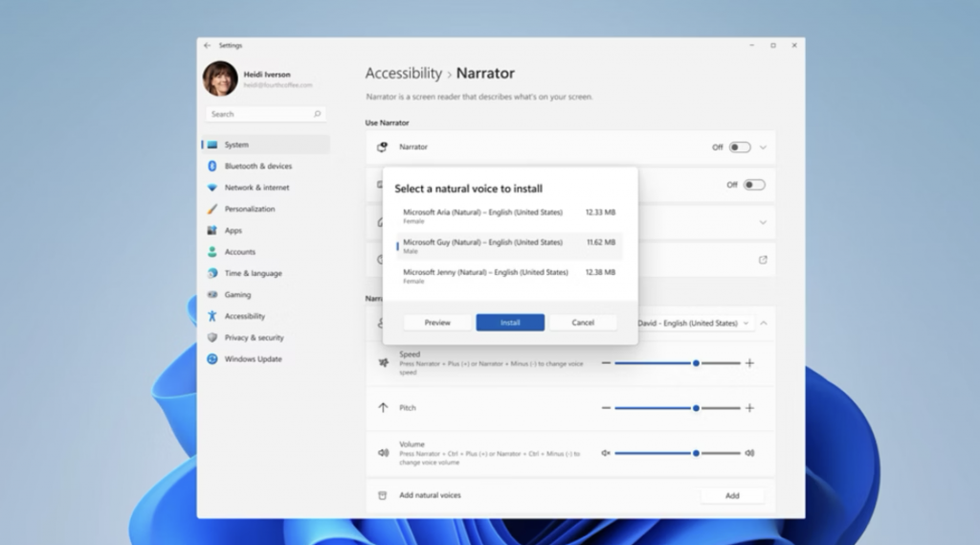This screenshot has width=980, height=545.
Task: Click the Accessibility figure icon
Action: point(212,316)
